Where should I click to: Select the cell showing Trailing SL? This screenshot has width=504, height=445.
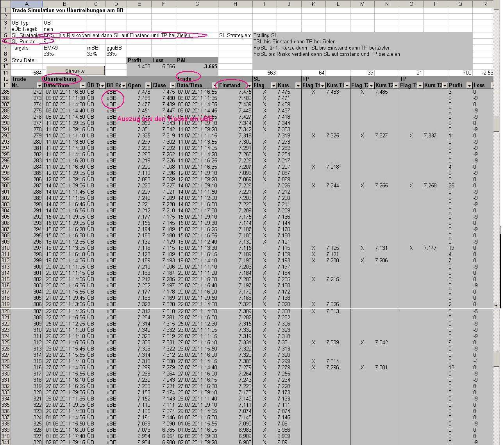(266, 35)
